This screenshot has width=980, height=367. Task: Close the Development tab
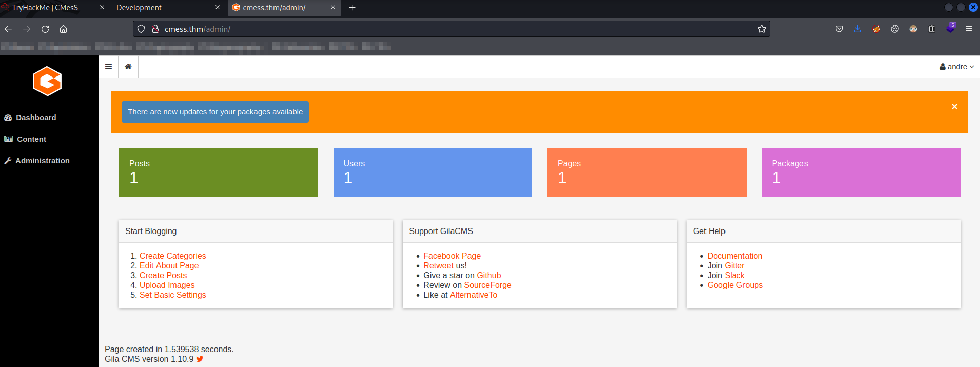(218, 8)
